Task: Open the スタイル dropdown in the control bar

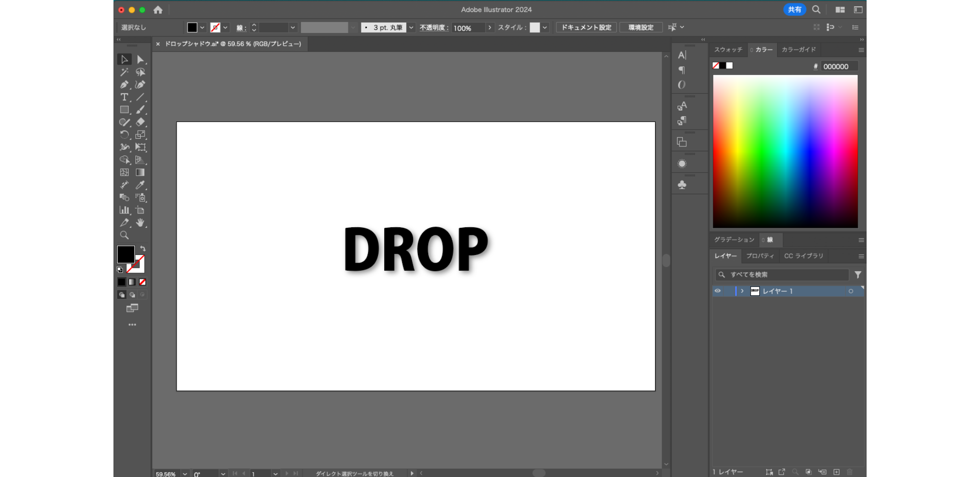Action: tap(545, 27)
